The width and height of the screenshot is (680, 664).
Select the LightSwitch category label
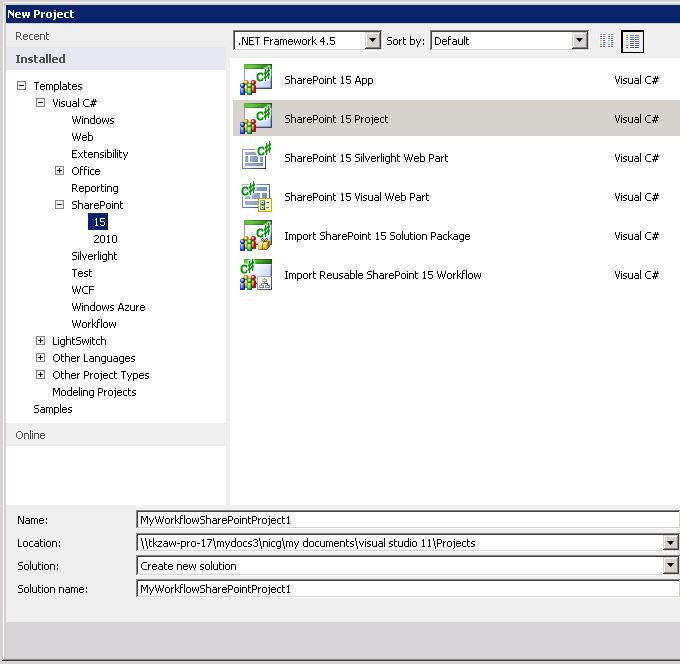tap(79, 340)
